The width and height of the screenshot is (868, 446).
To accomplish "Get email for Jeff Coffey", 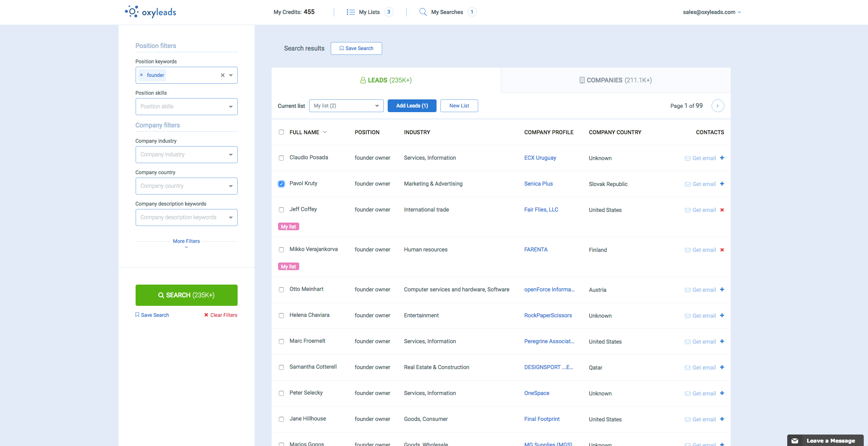I will click(700, 210).
